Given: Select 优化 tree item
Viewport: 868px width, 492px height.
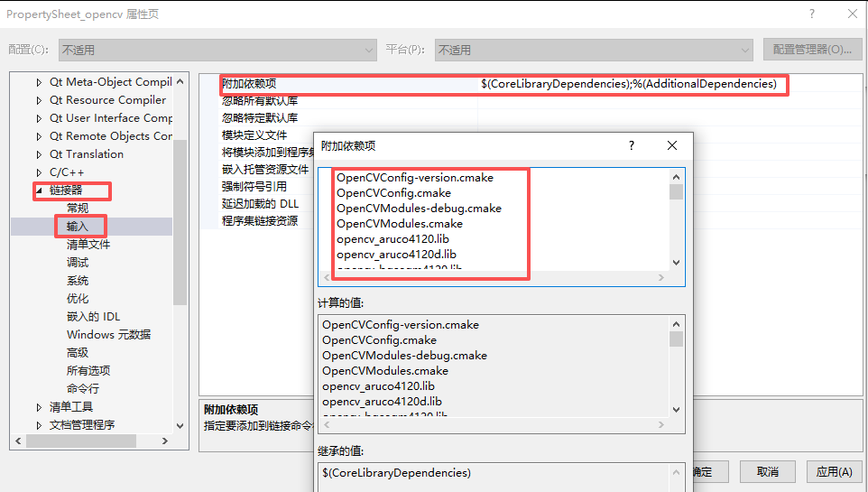Looking at the screenshot, I should [x=78, y=299].
